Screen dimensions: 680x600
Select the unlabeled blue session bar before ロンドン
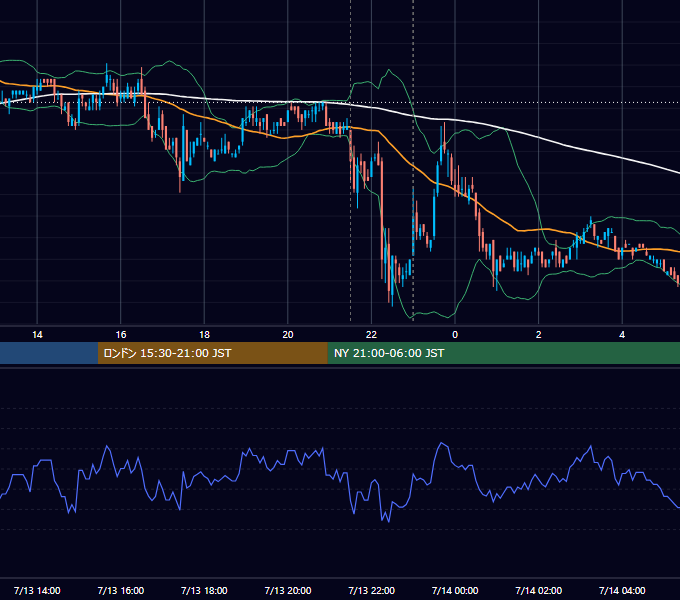49,353
